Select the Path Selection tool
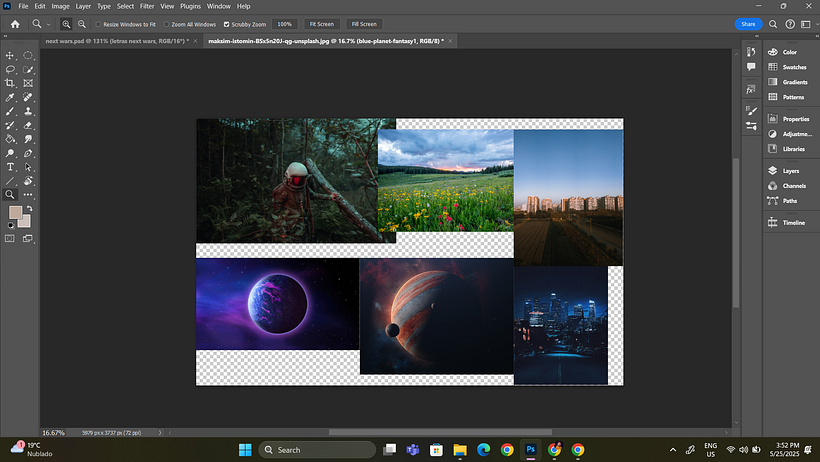 click(28, 167)
